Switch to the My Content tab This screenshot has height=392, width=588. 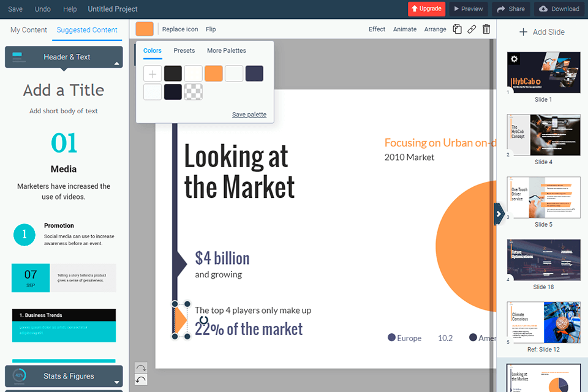pos(29,29)
